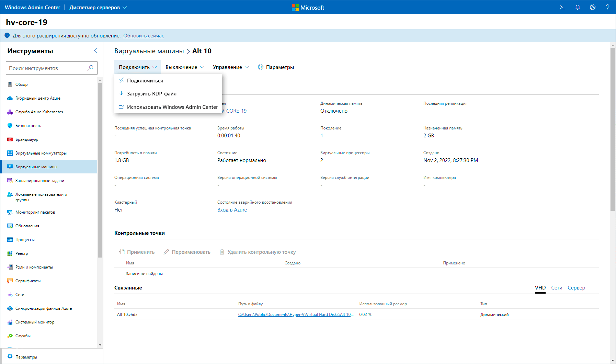Open Azure Kubernetes Service tool

[39, 112]
